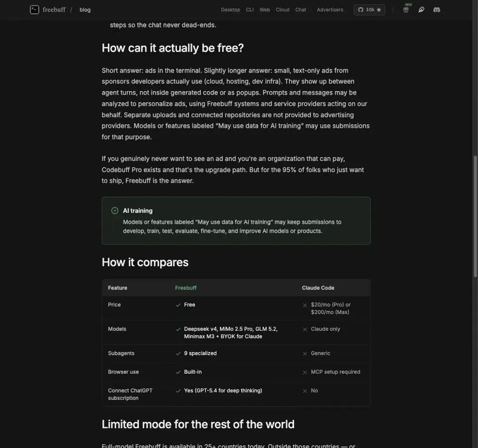Visit the Advertisers page link

point(330,10)
